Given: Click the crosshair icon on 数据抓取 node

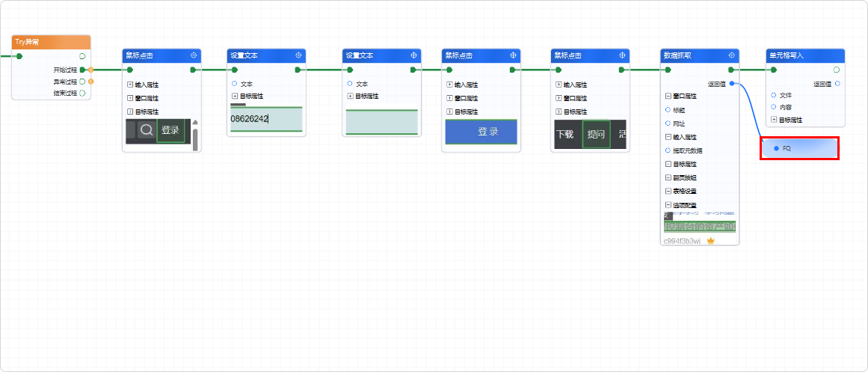Looking at the screenshot, I should click(731, 55).
